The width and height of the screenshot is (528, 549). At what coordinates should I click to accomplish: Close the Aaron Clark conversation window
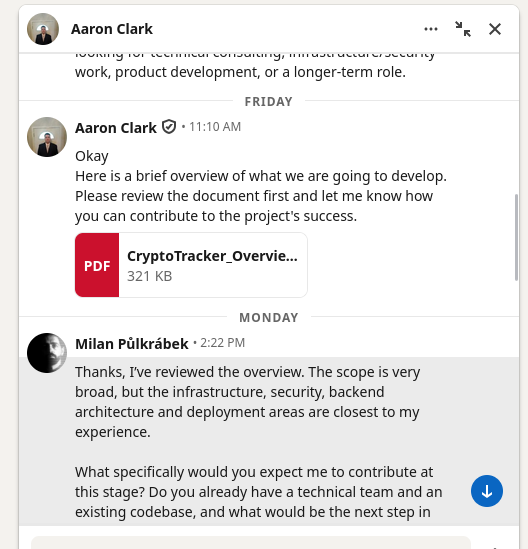point(495,29)
